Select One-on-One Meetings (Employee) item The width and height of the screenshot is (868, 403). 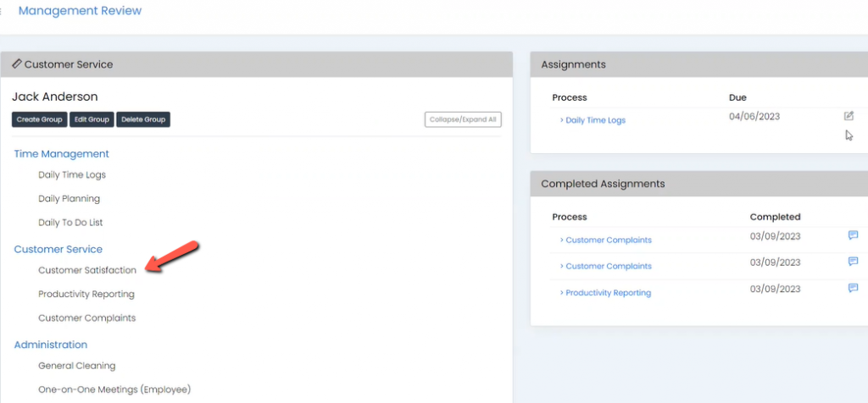[x=114, y=389]
